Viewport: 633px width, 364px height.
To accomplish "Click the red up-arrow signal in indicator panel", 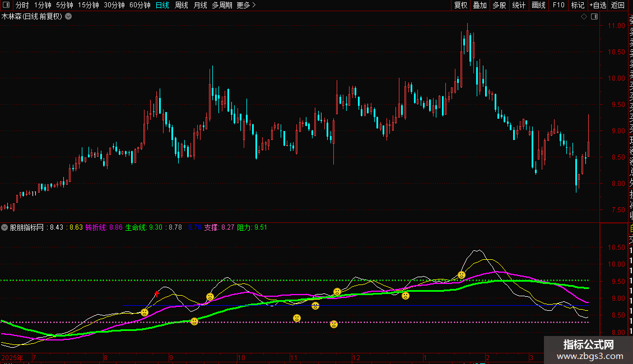I will 157,293.
